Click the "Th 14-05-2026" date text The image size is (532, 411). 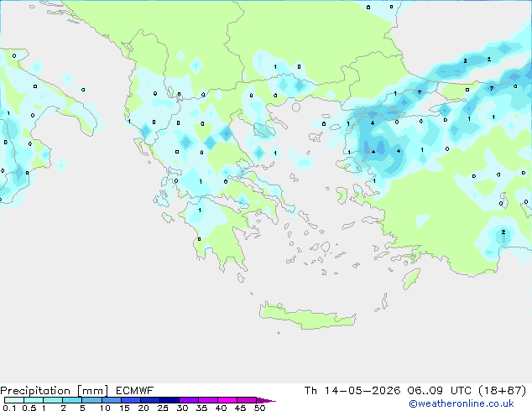click(x=352, y=391)
